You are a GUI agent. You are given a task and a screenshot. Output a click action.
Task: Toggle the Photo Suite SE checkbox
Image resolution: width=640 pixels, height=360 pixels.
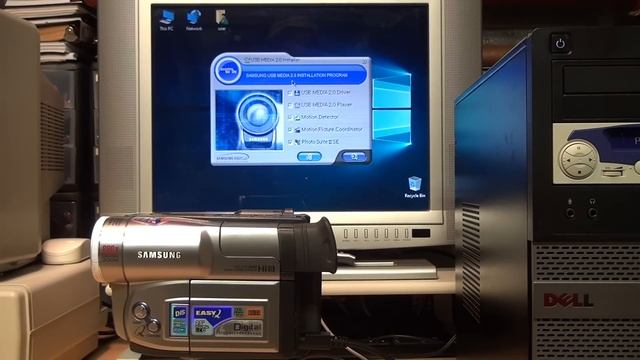point(290,142)
